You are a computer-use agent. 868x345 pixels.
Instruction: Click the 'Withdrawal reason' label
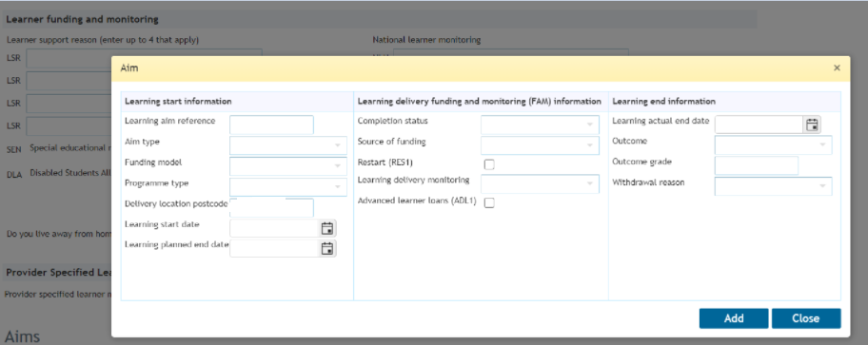click(x=648, y=182)
